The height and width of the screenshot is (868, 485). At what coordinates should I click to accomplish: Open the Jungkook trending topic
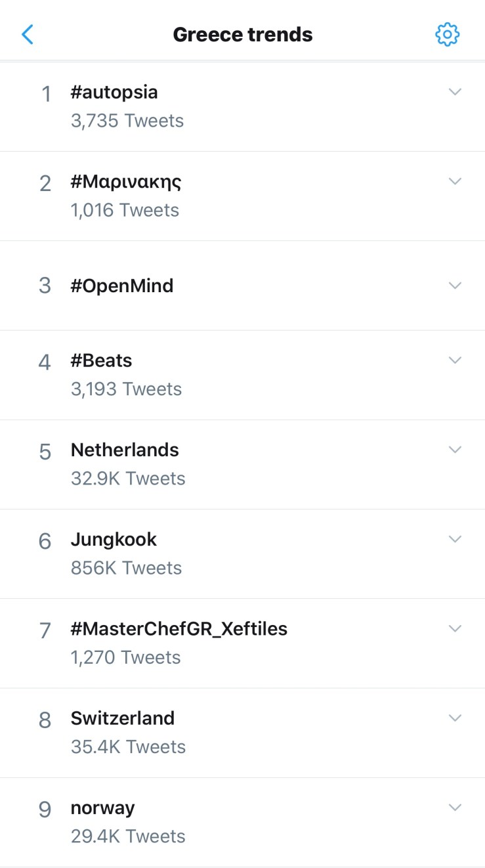coord(114,539)
